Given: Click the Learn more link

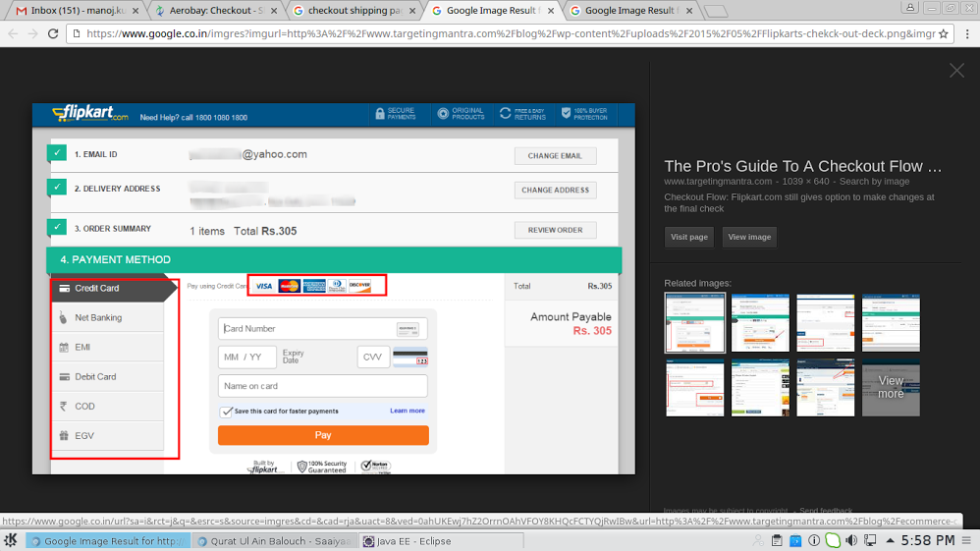Looking at the screenshot, I should tap(408, 411).
